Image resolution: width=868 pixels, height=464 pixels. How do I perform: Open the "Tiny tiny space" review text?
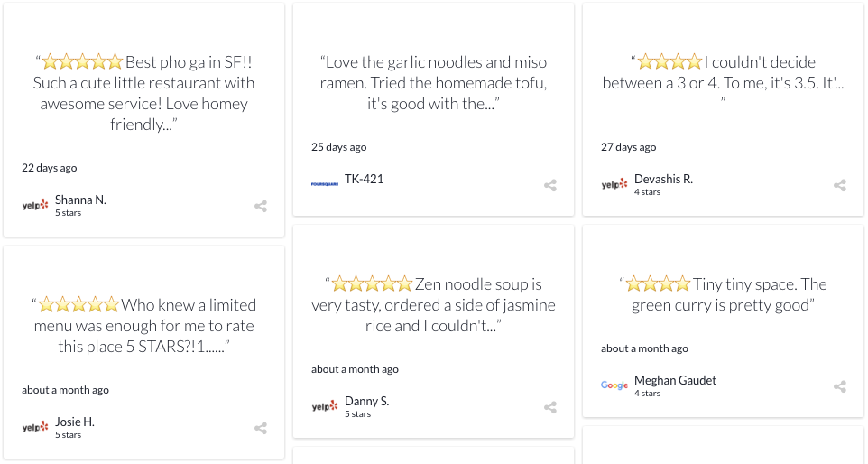pos(723,294)
